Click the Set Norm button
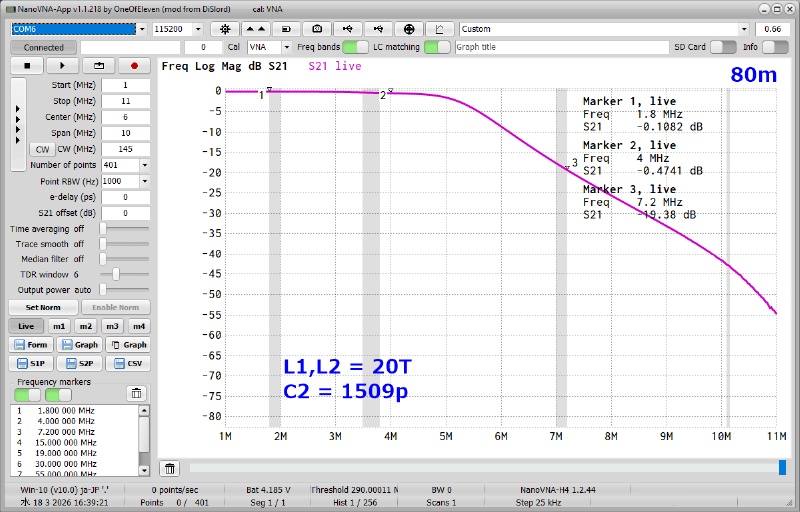This screenshot has width=800, height=512. click(42, 307)
